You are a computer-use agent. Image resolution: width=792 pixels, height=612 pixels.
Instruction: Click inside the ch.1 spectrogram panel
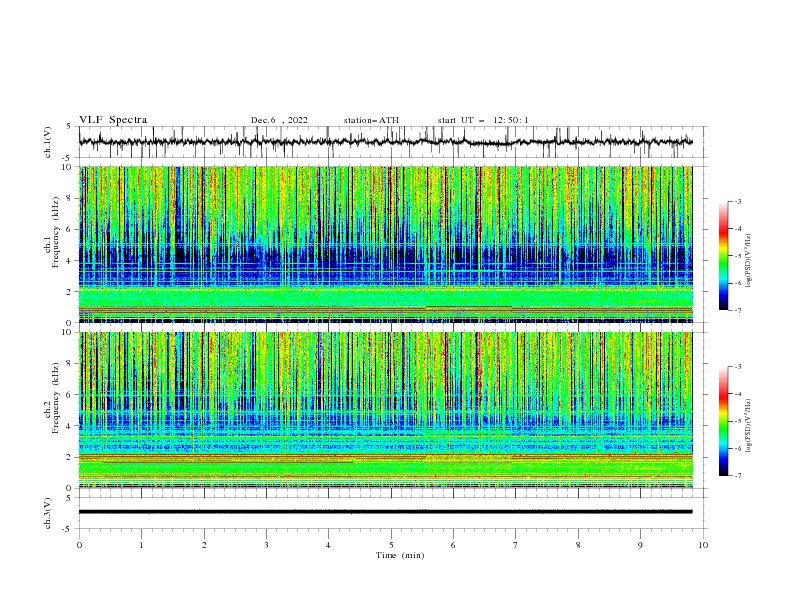[x=386, y=244]
